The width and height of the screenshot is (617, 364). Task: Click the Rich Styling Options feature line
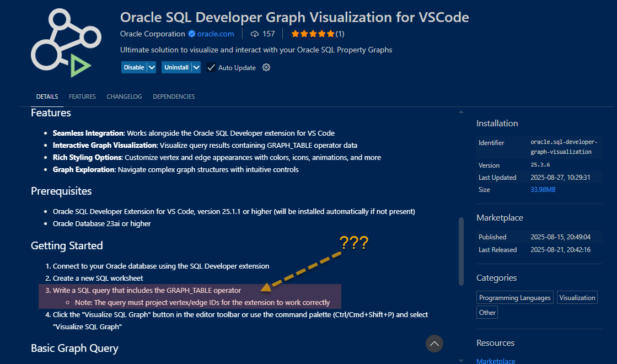click(x=217, y=157)
